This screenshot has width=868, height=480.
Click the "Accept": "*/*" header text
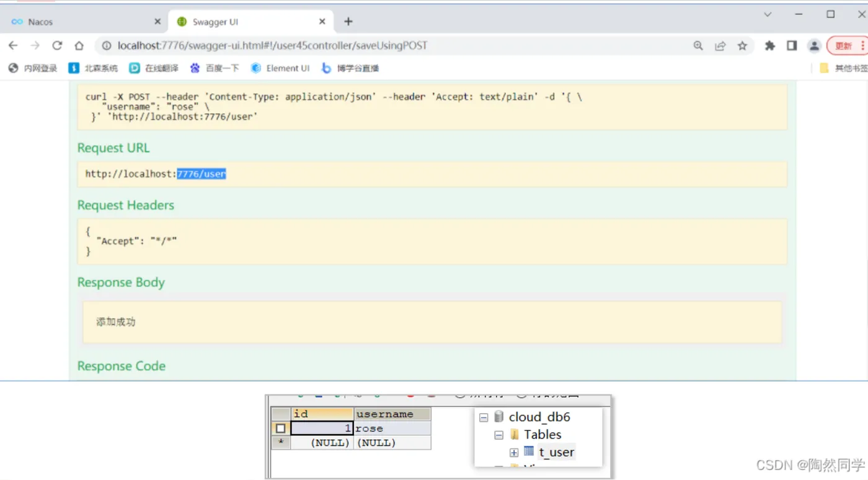coord(136,241)
